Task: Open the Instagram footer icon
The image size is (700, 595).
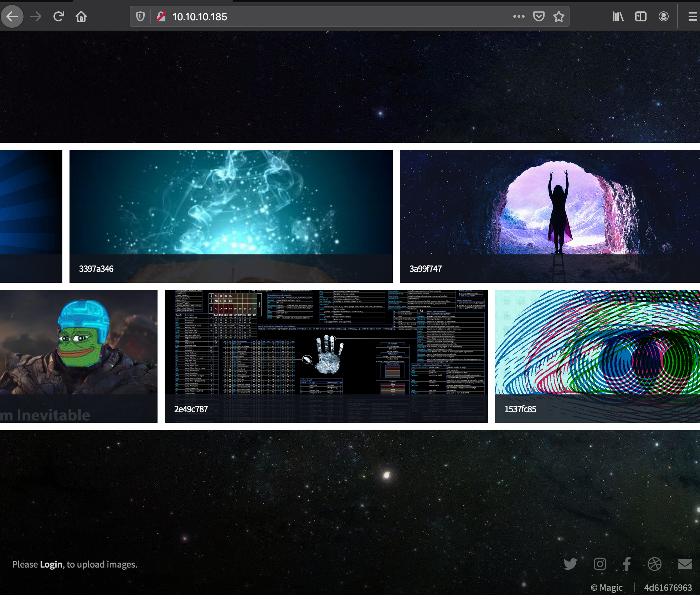Action: pos(600,564)
